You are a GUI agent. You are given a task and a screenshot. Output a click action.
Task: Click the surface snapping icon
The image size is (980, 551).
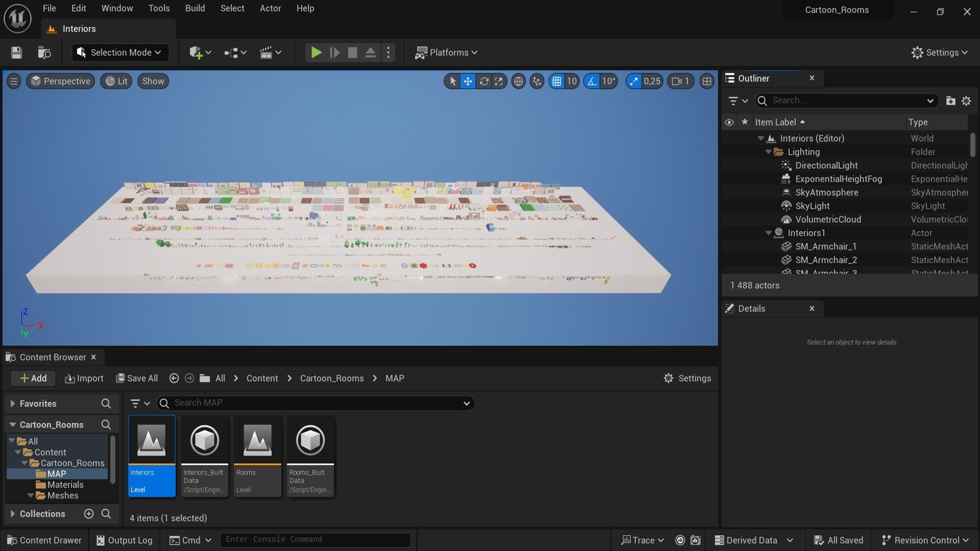tap(536, 81)
